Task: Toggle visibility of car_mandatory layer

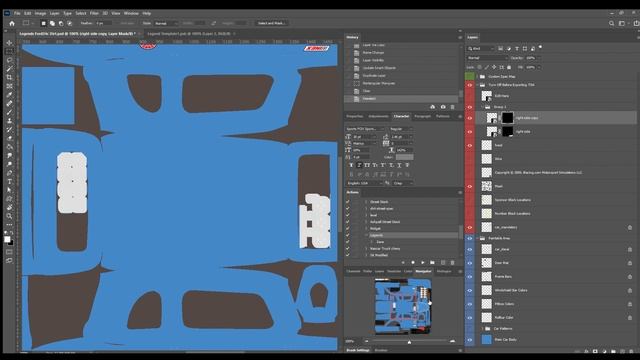Action: tap(470, 227)
